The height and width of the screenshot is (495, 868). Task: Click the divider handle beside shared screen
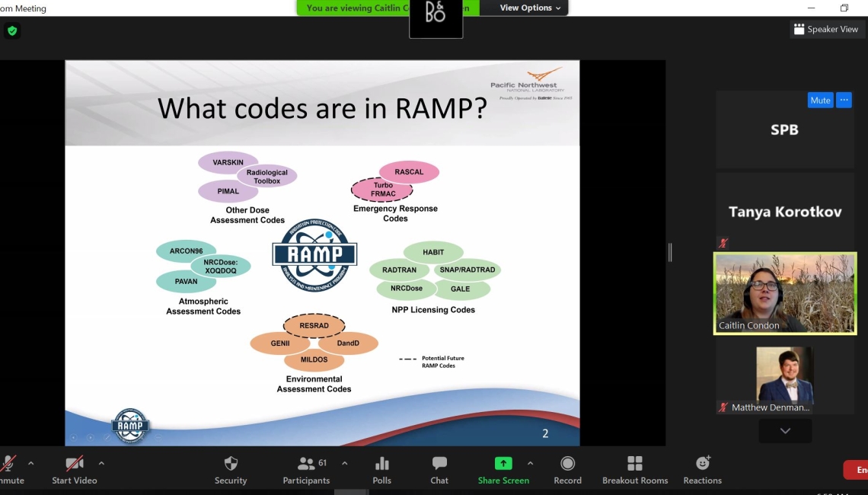670,252
